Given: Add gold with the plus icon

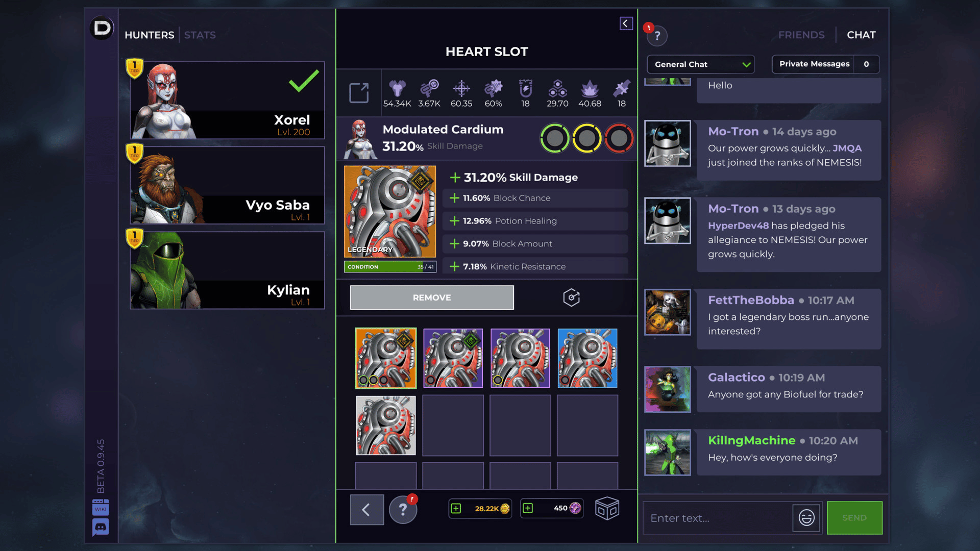Looking at the screenshot, I should coord(456,508).
